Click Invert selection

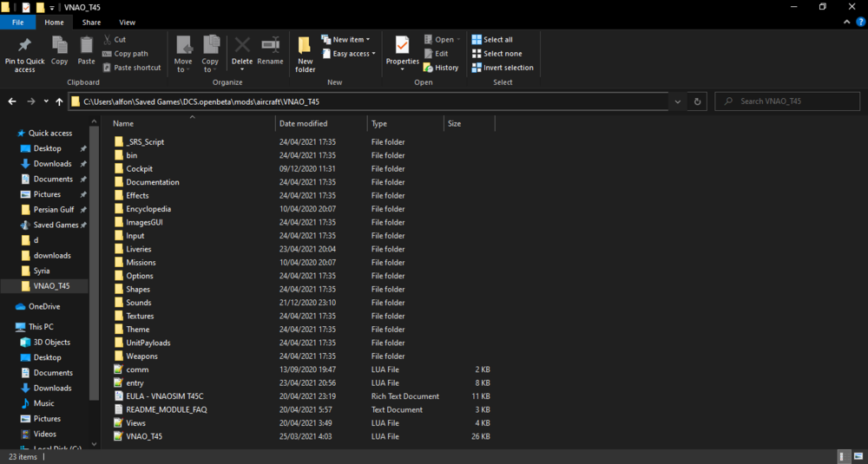tap(503, 68)
